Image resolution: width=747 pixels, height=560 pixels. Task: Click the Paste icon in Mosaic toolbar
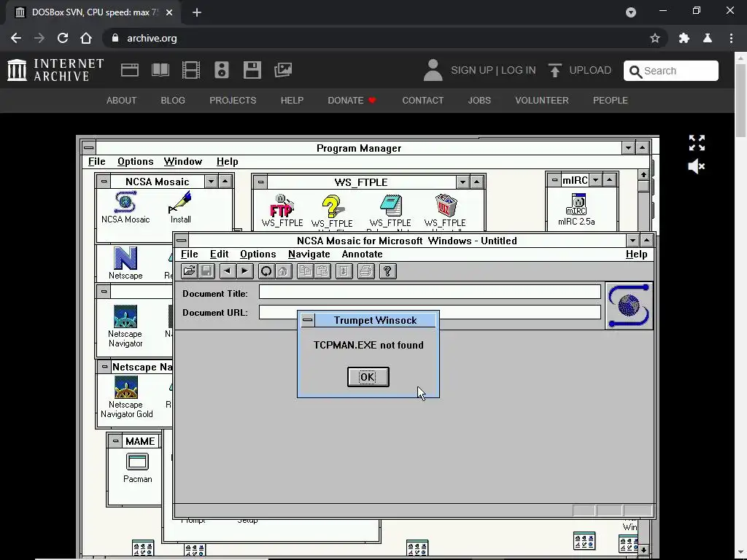[322, 271]
